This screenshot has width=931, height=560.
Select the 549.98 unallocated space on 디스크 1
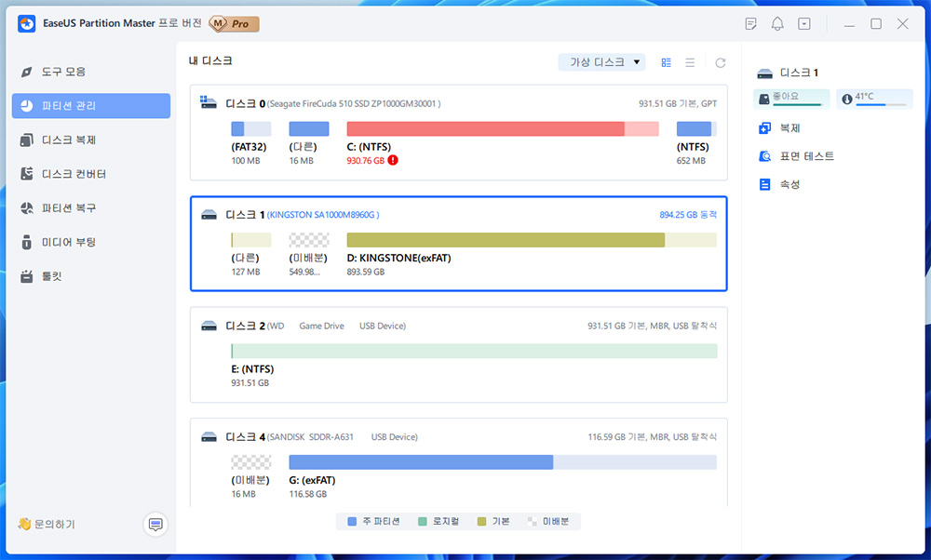pos(309,240)
